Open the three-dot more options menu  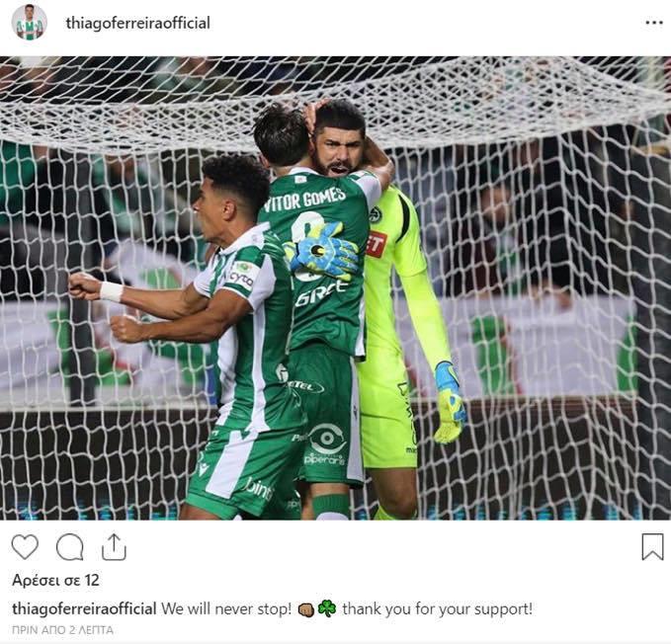pyautogui.click(x=654, y=23)
